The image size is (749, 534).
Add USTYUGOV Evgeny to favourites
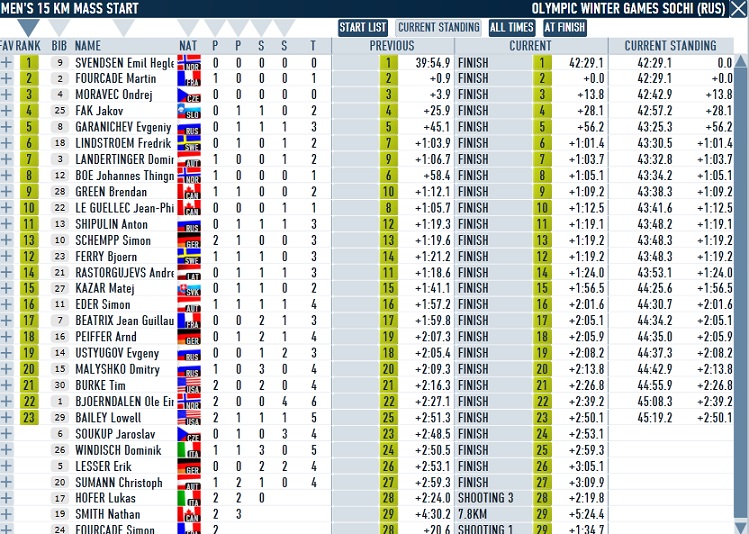tap(6, 353)
